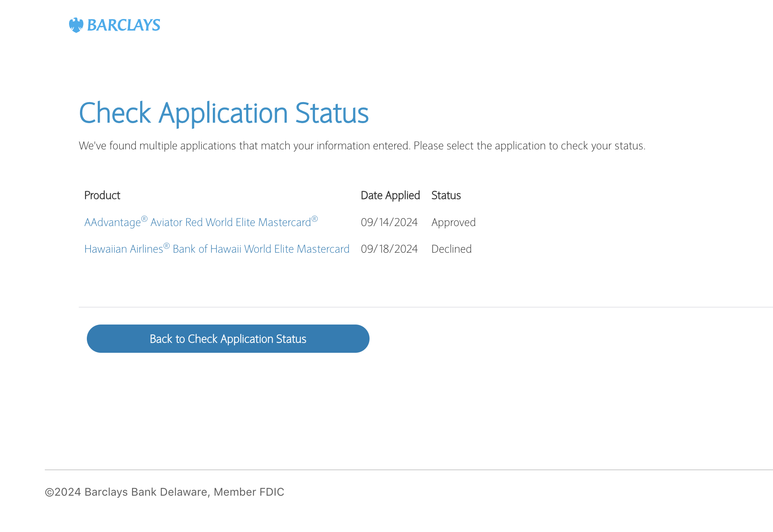Viewport: 773px width, 532px height.
Task: Click the Approved status text
Action: (454, 222)
